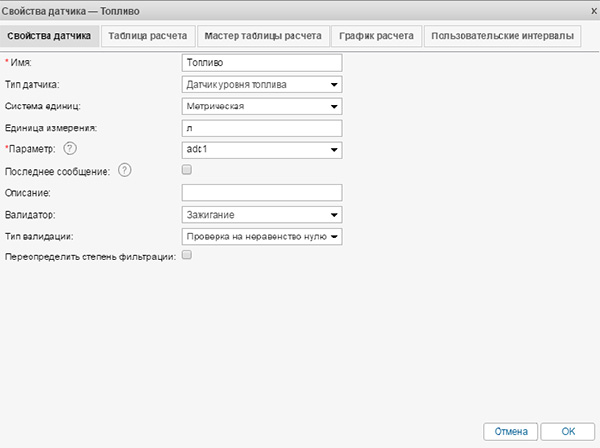Image resolution: width=600 pixels, height=448 pixels.
Task: Go to График расчета tab
Action: point(376,35)
